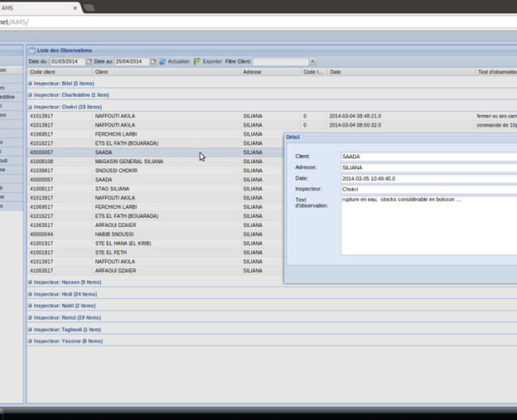This screenshot has width=517, height=420.
Task: Expand the Inspecteur: Yassine group
Action: (x=31, y=341)
